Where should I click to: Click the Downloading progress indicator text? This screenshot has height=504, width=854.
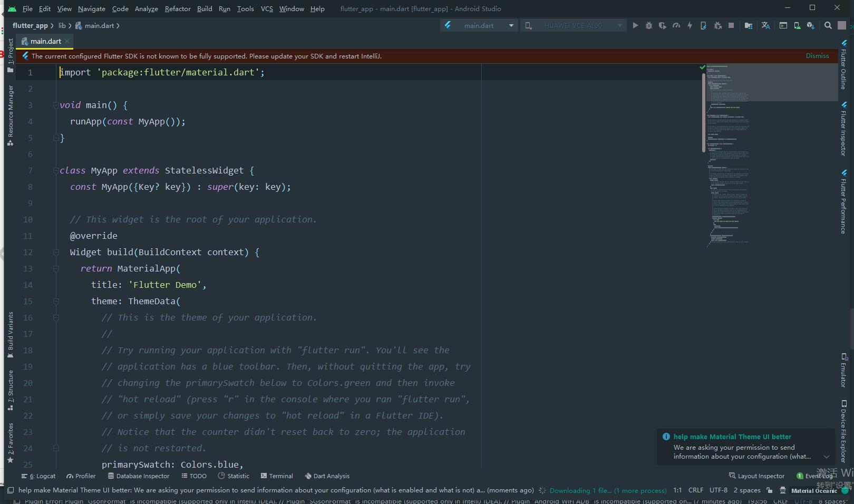pos(608,490)
